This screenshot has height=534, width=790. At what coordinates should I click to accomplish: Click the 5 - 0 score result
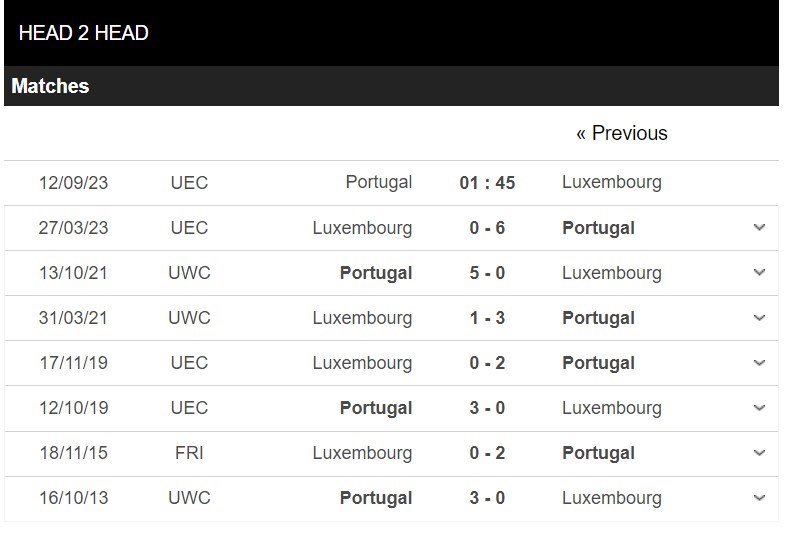tap(487, 273)
